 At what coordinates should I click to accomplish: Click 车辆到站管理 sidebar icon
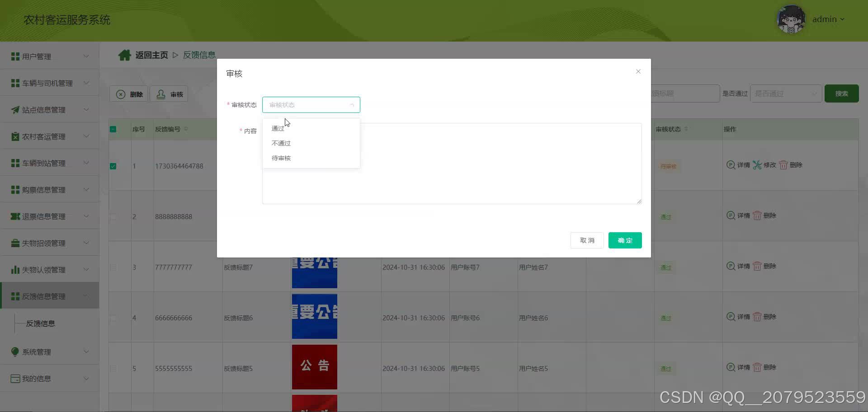[x=15, y=163]
